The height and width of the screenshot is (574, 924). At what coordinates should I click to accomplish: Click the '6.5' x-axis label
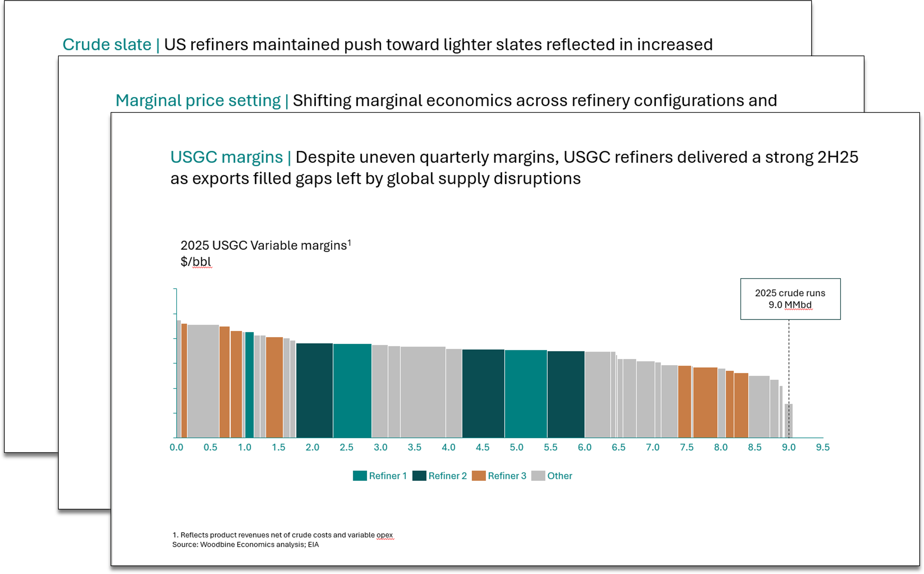tap(619, 448)
